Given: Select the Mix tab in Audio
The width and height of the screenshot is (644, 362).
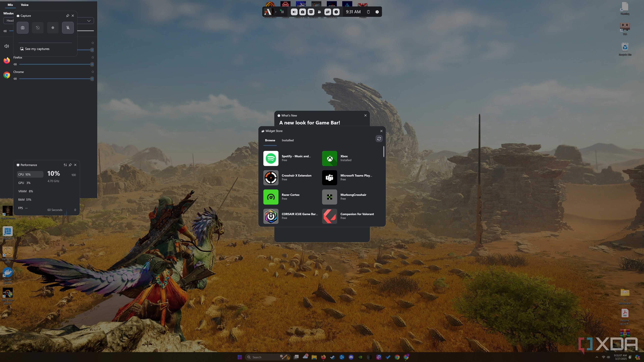Looking at the screenshot, I should pyautogui.click(x=10, y=5).
